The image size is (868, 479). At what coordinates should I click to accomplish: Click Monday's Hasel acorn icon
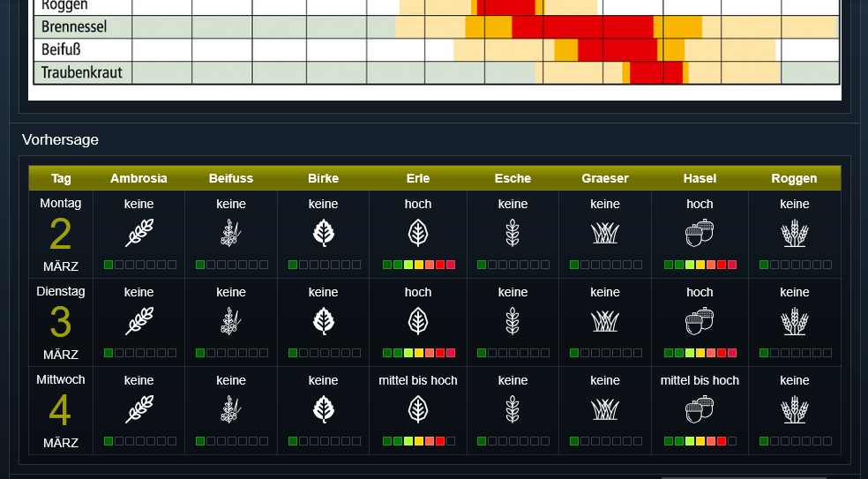click(x=700, y=233)
